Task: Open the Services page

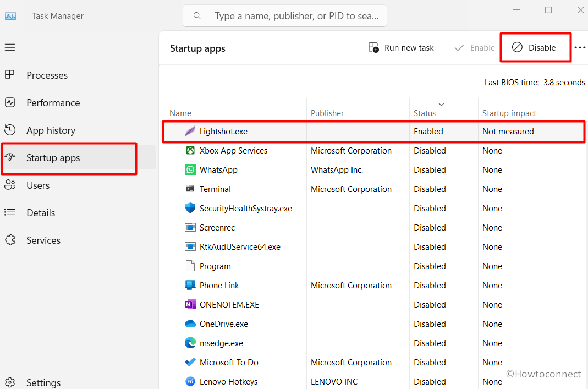Action: (43, 240)
